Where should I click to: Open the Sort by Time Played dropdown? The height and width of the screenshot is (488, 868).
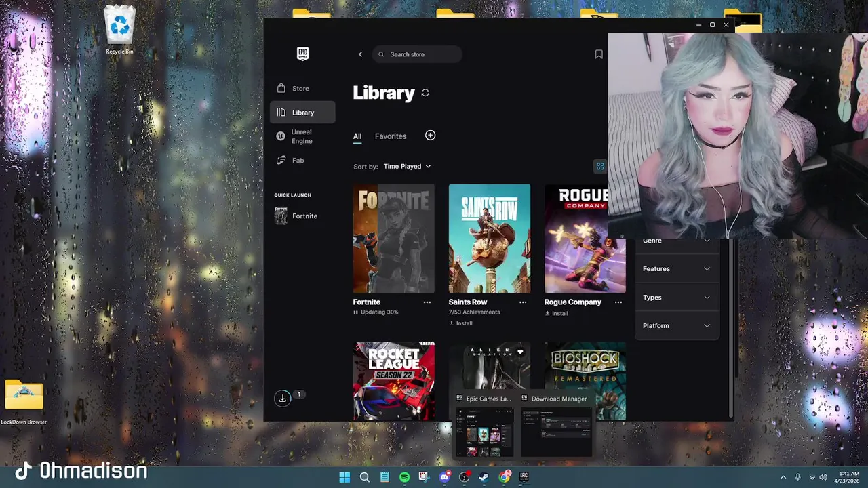(x=407, y=166)
